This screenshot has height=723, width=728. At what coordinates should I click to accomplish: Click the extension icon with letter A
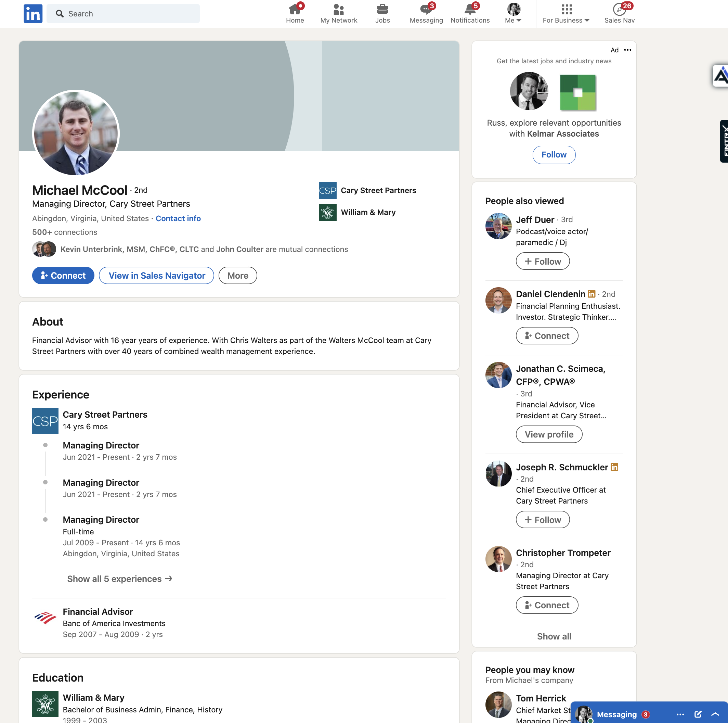pos(720,76)
